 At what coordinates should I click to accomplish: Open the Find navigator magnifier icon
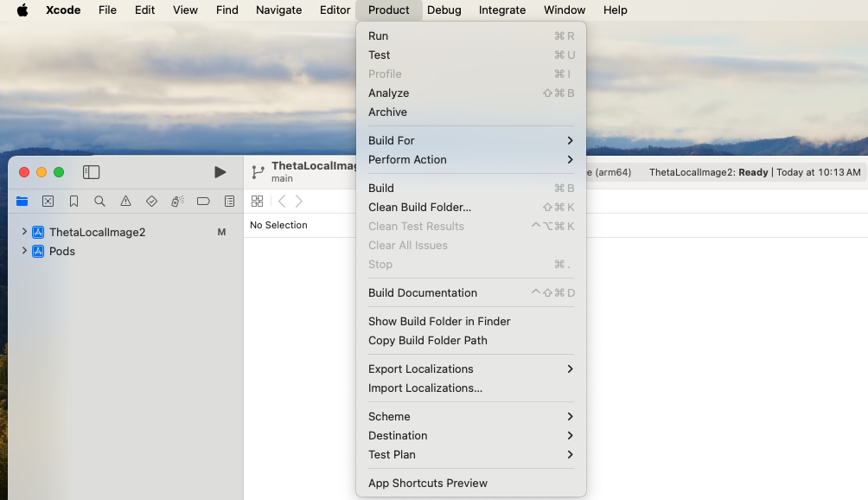(x=99, y=201)
